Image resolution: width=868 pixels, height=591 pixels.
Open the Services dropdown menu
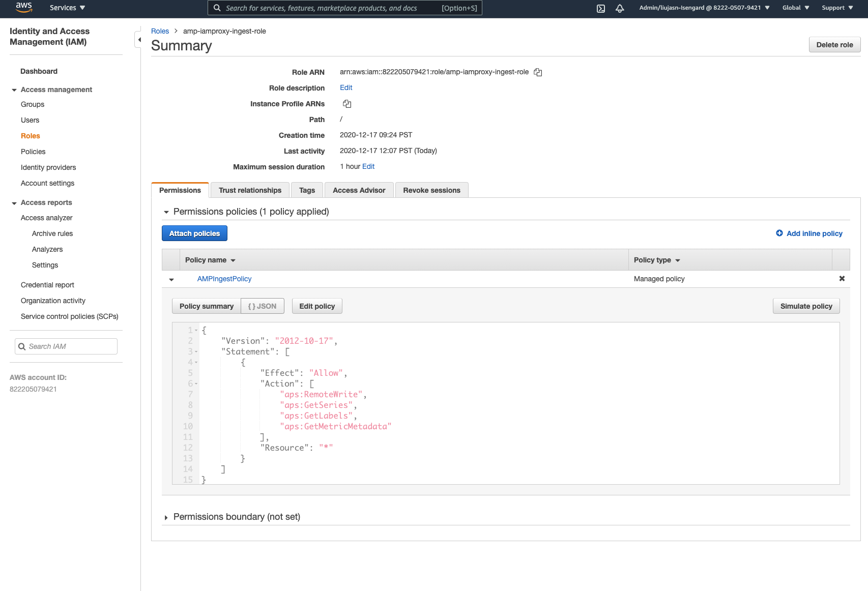67,8
